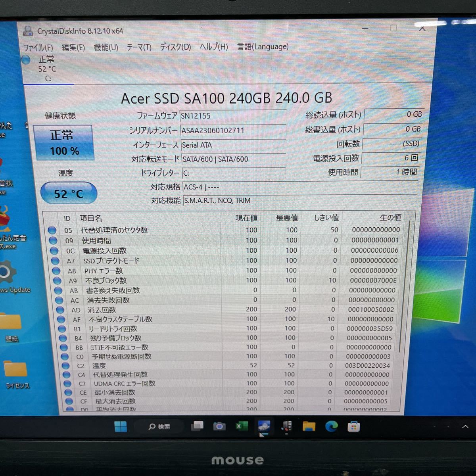Click the interface field Serial ATA
This screenshot has width=476, height=476.
(233, 145)
